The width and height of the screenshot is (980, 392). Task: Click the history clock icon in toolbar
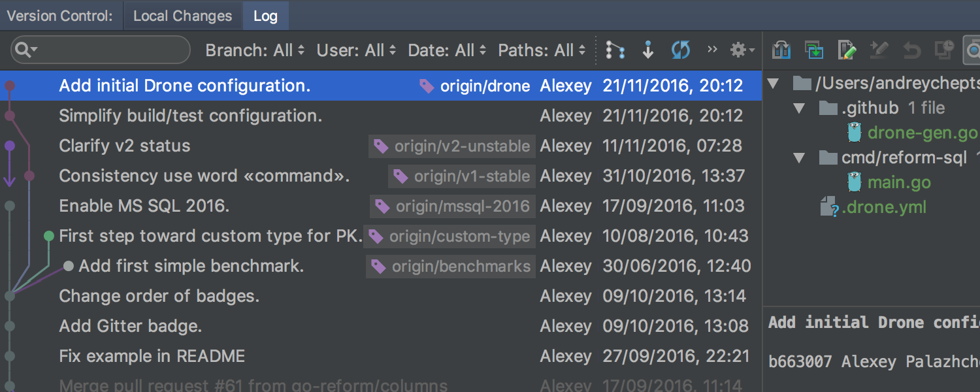(945, 50)
